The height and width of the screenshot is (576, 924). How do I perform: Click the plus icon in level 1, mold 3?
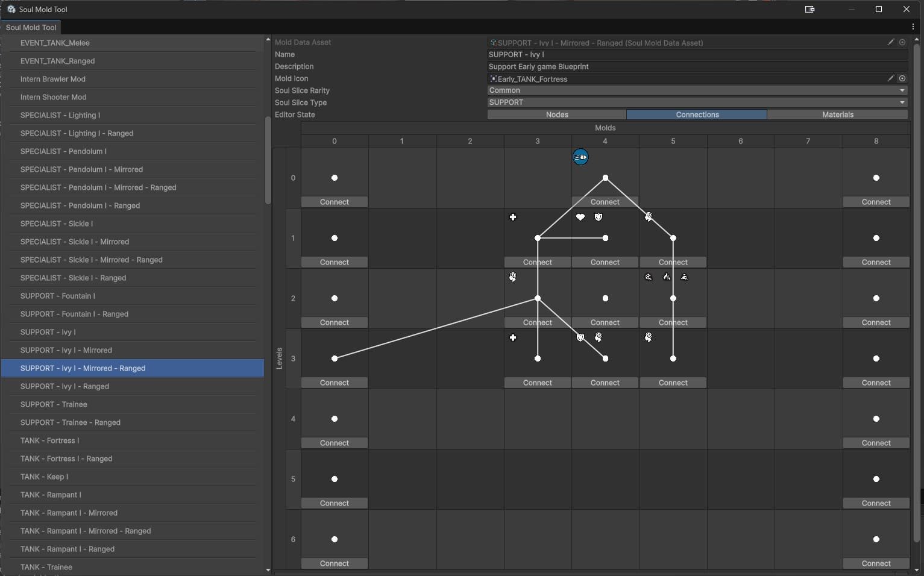coord(513,217)
